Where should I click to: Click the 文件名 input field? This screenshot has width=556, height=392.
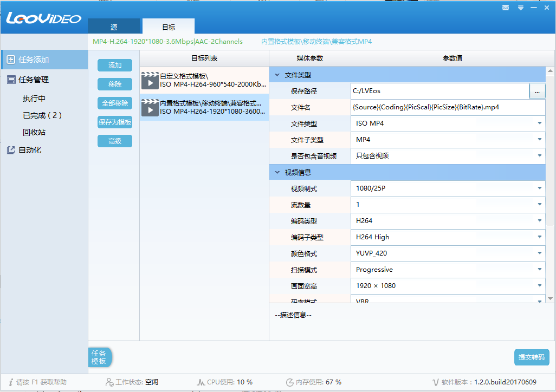(448, 107)
